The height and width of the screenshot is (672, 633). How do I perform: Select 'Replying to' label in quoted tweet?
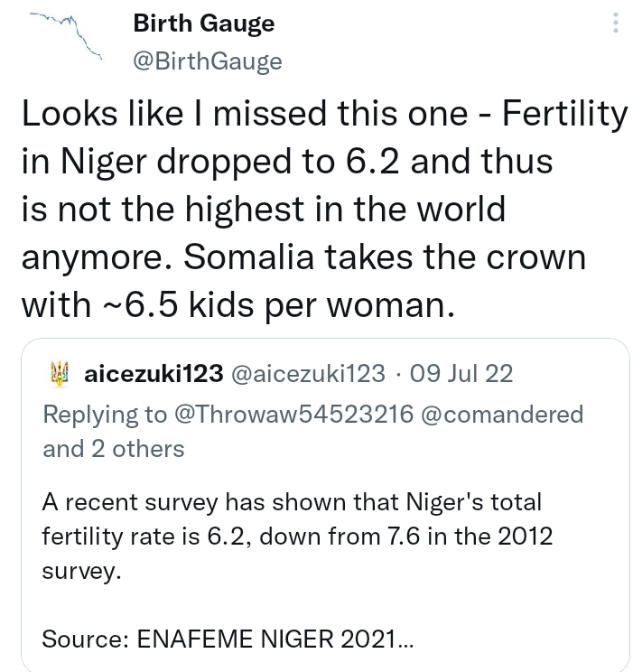(105, 414)
